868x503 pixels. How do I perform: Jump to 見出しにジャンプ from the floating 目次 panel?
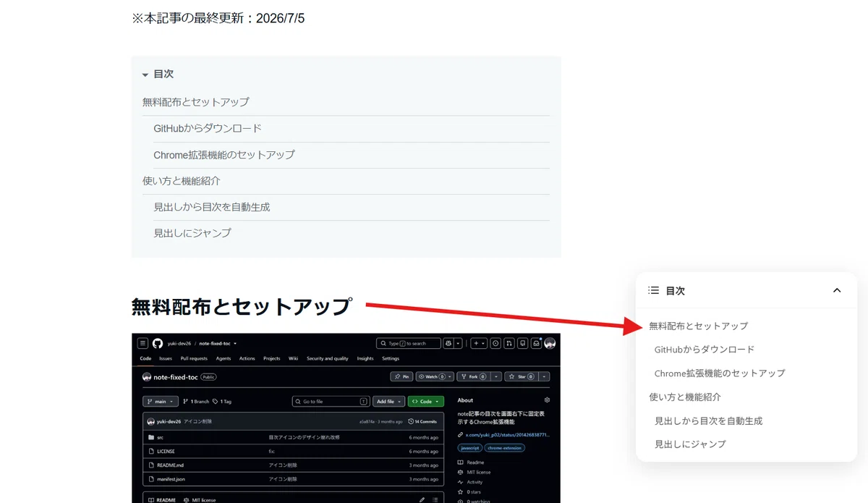point(690,444)
